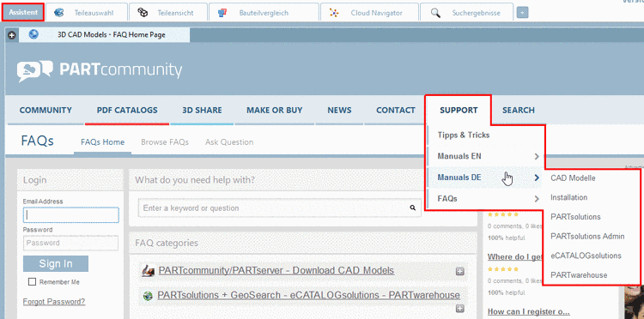Image resolution: width=644 pixels, height=319 pixels.
Task: Click the Sign In button
Action: point(56,263)
